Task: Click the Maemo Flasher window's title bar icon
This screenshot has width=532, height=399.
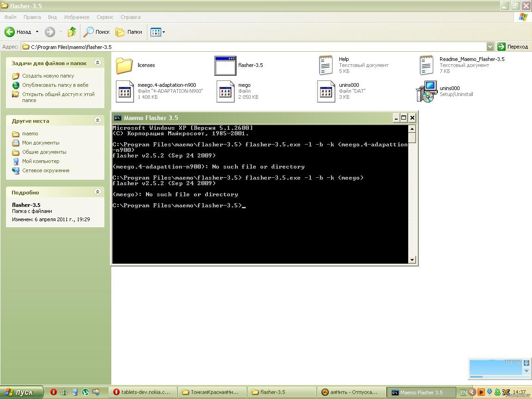Action: [x=117, y=118]
